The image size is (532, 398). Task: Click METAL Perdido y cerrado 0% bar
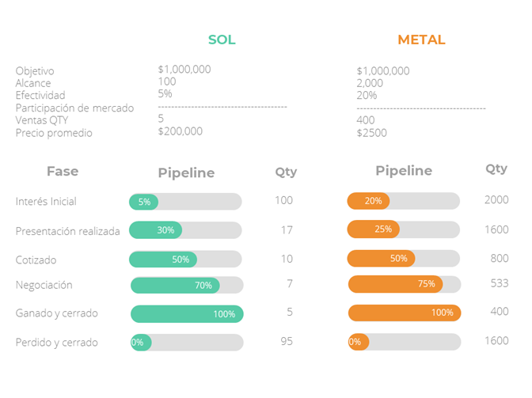tap(404, 342)
